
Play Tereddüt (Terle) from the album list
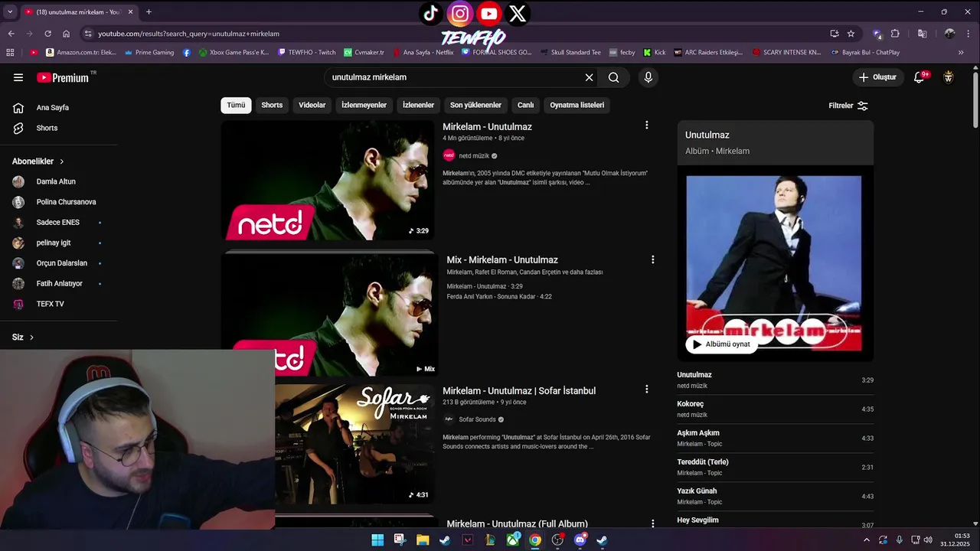[x=775, y=467]
